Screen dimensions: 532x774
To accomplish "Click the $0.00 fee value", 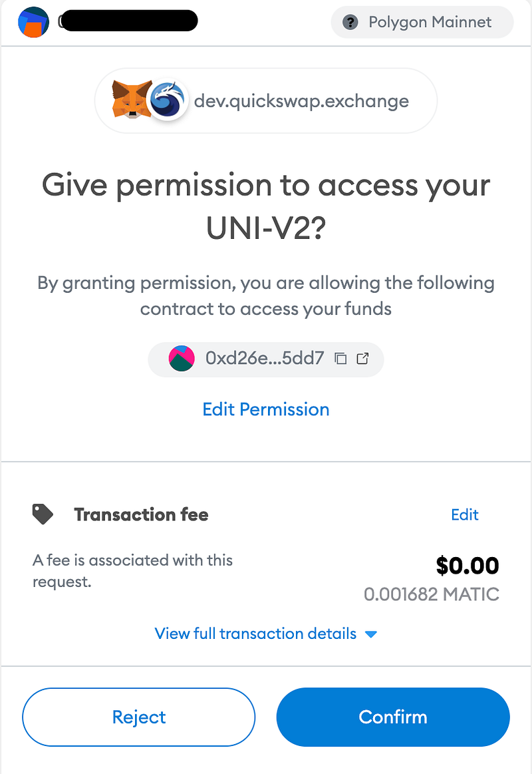I will point(467,566).
